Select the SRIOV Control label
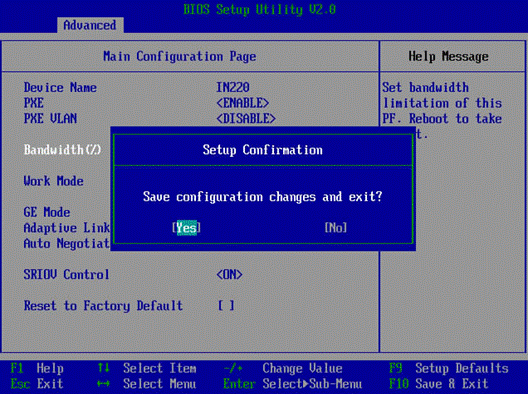 click(x=66, y=275)
